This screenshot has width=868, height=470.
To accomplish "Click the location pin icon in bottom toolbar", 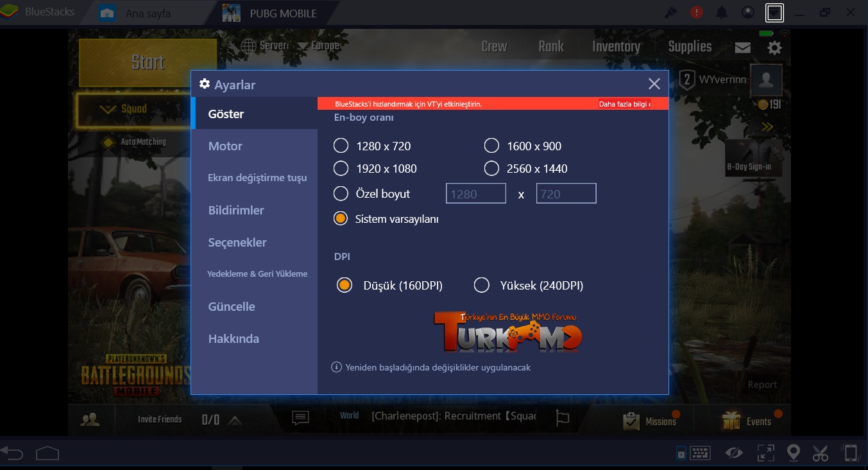I will tap(794, 453).
